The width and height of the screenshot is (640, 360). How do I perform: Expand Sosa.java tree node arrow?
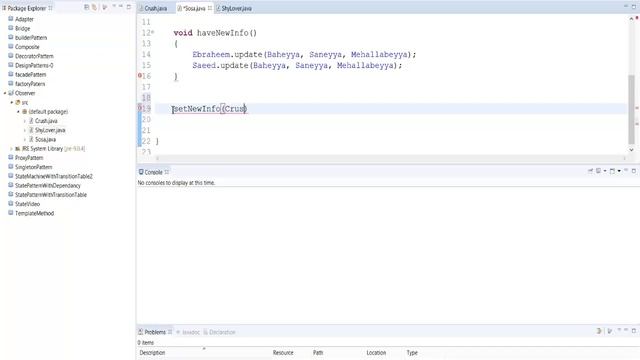[25, 140]
